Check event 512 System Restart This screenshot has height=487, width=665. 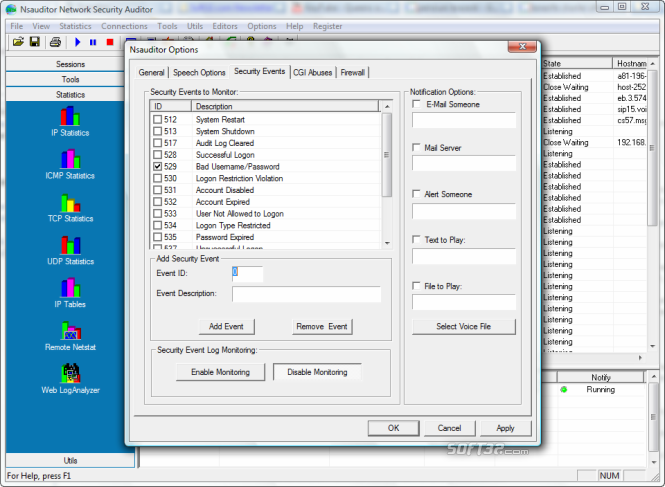point(157,120)
